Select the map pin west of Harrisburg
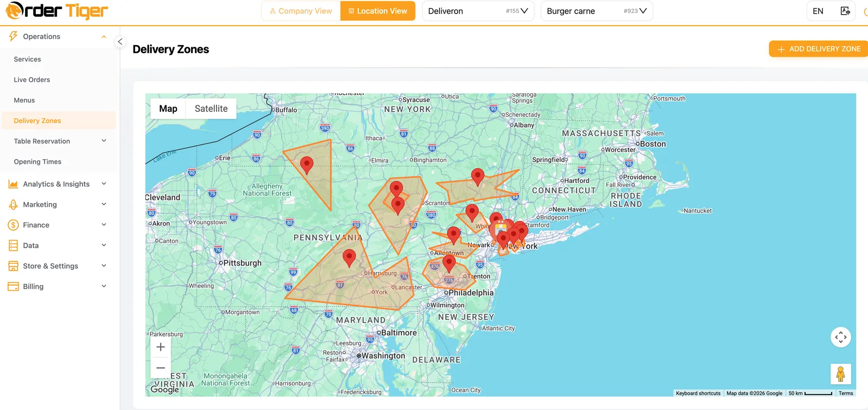This screenshot has height=410, width=868. [x=349, y=257]
